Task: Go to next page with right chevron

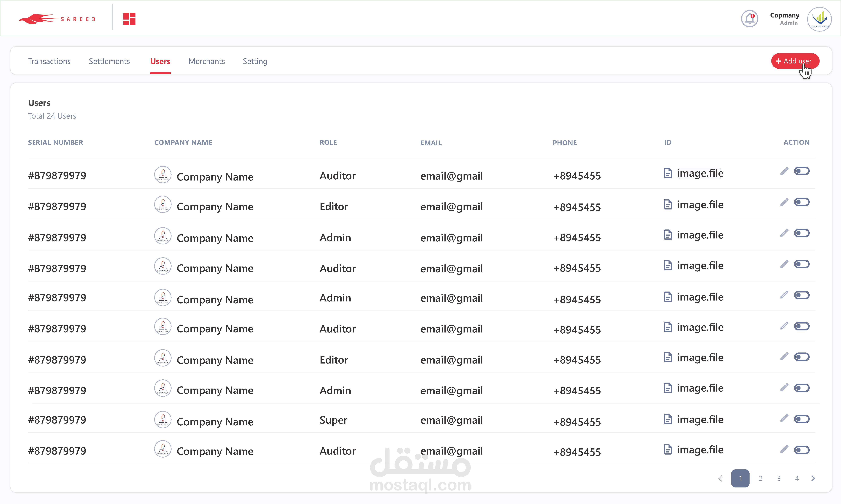Action: 813,478
